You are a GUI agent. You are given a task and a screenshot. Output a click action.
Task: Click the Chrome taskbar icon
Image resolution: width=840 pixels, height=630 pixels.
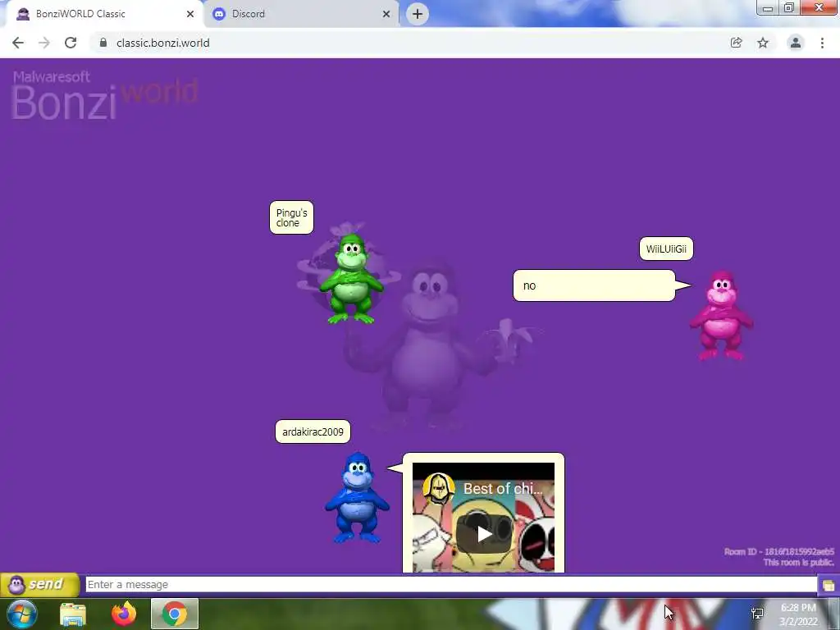[x=175, y=614]
